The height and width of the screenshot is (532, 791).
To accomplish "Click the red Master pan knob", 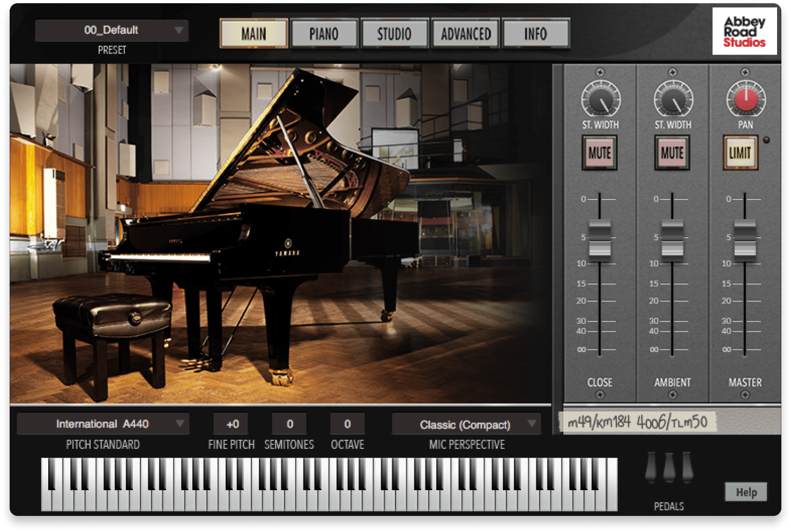I will tap(745, 99).
